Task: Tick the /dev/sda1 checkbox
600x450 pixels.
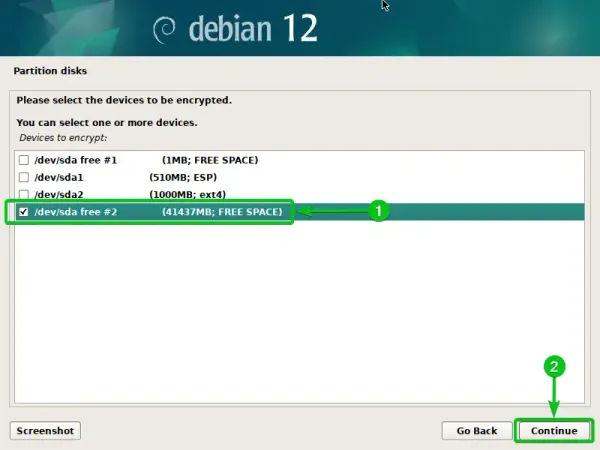Action: [x=23, y=177]
